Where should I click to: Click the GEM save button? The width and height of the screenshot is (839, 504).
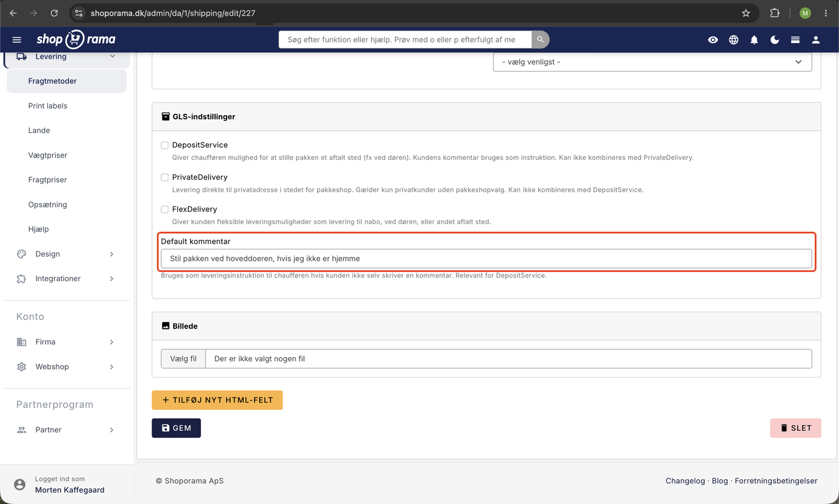pyautogui.click(x=176, y=428)
